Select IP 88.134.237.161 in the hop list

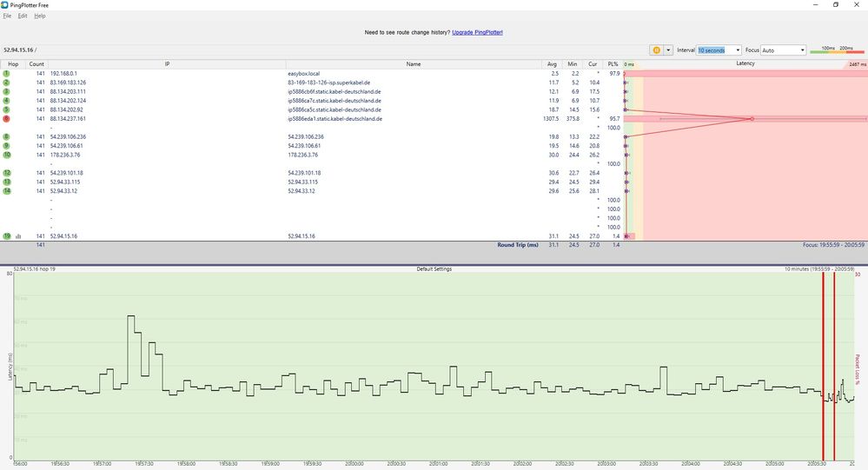point(68,118)
